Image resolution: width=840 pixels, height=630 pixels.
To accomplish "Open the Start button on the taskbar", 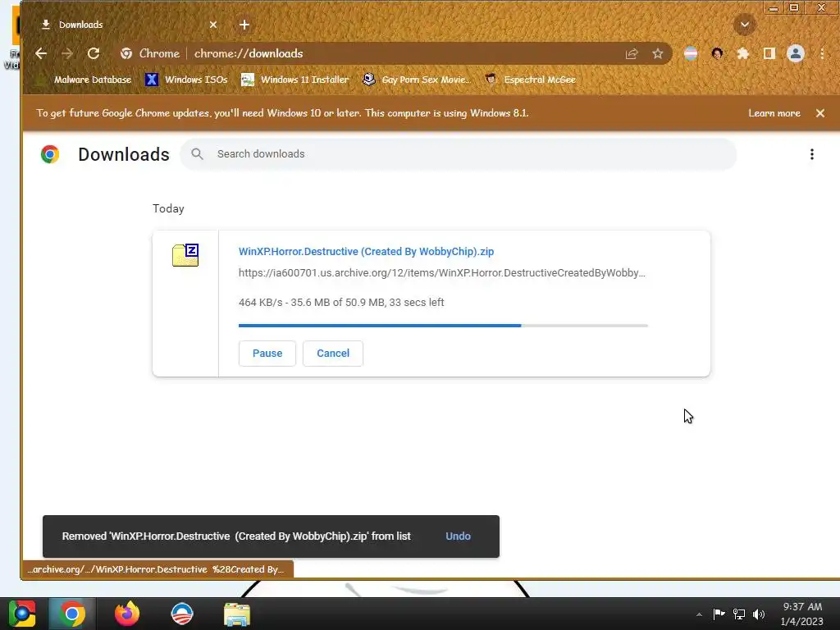I will click(22, 614).
